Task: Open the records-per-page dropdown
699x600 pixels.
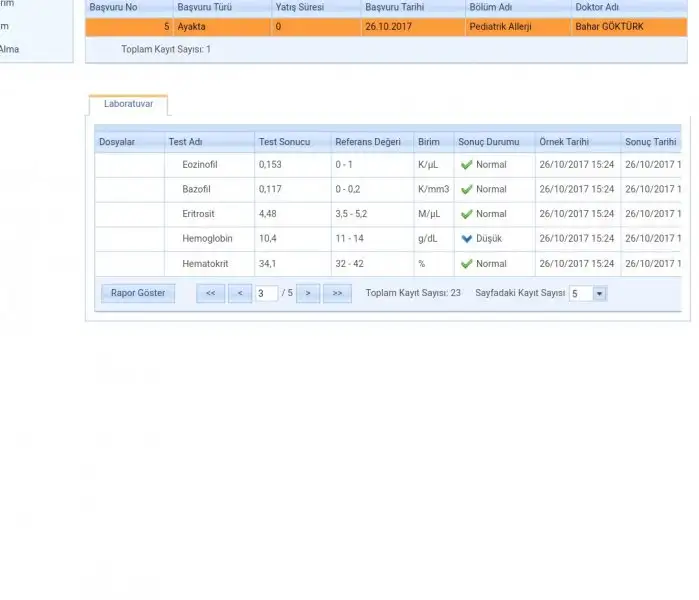Action: tap(599, 294)
